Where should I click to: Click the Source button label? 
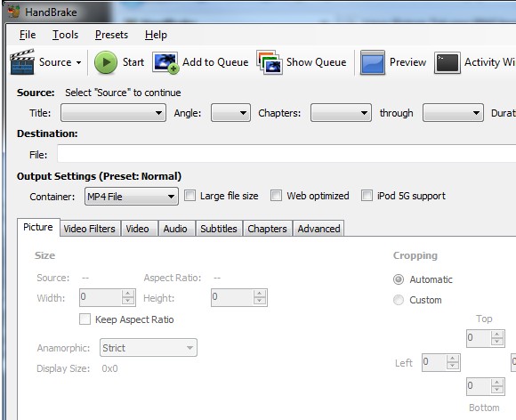point(55,62)
